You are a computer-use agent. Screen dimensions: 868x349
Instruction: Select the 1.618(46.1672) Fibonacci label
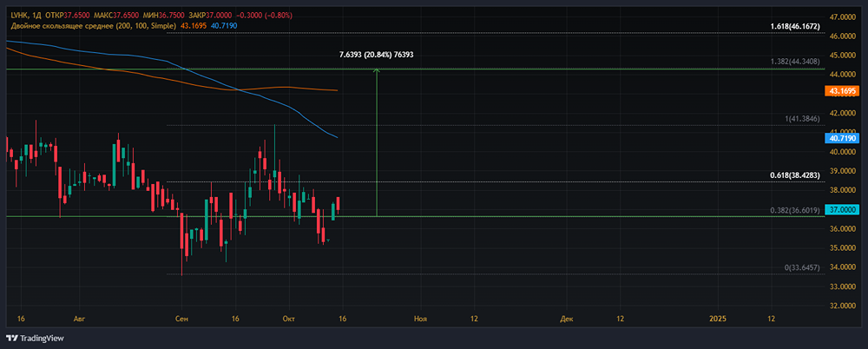coord(795,27)
